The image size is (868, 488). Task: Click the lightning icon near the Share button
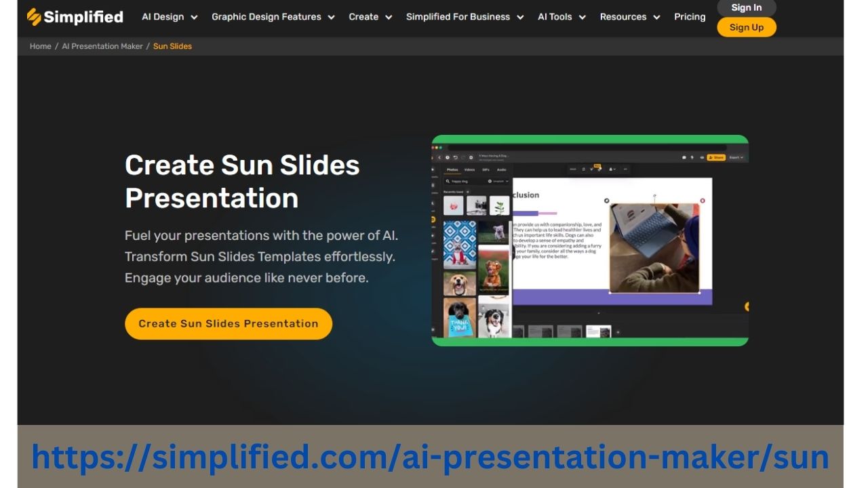692,157
